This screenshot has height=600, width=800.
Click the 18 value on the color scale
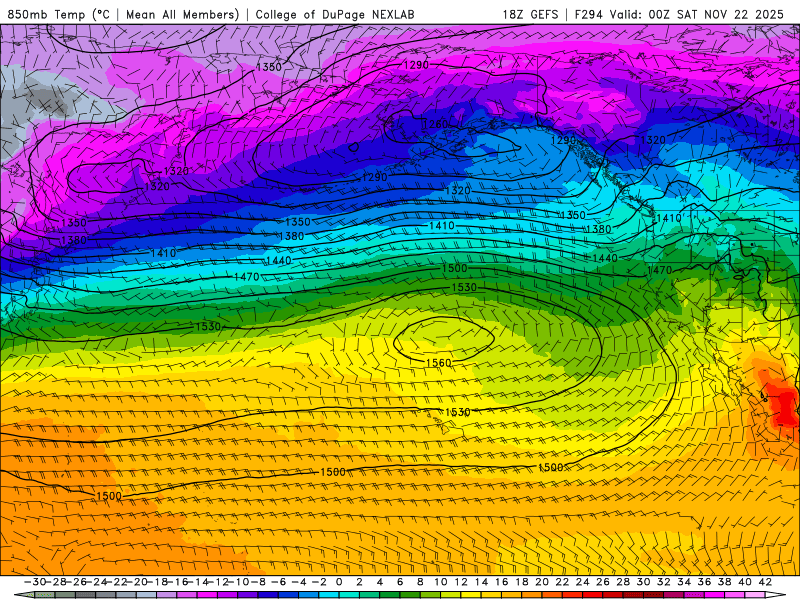pos(521,582)
